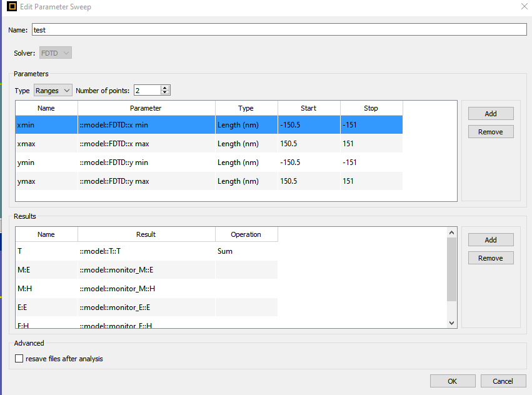Open the disabled FDTD Solver dropdown
The image size is (532, 395).
click(56, 53)
